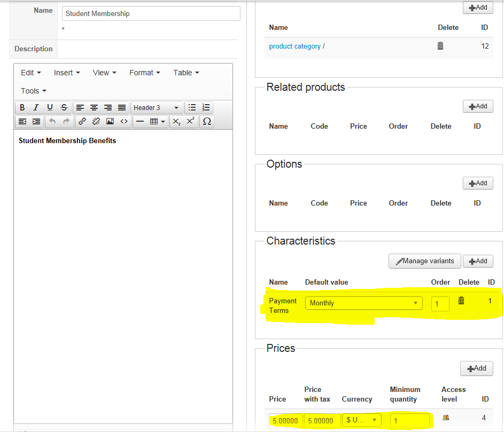504x432 pixels.
Task: Click the product category link
Action: point(294,46)
